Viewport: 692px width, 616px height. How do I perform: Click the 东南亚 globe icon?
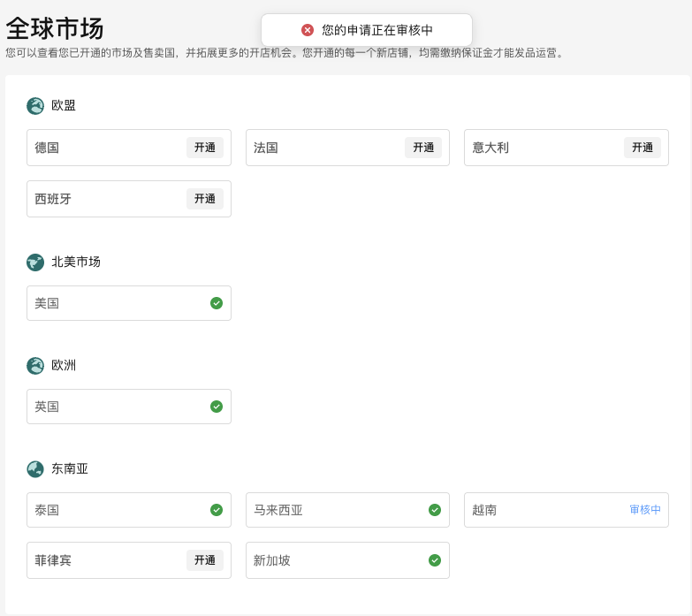click(x=35, y=469)
